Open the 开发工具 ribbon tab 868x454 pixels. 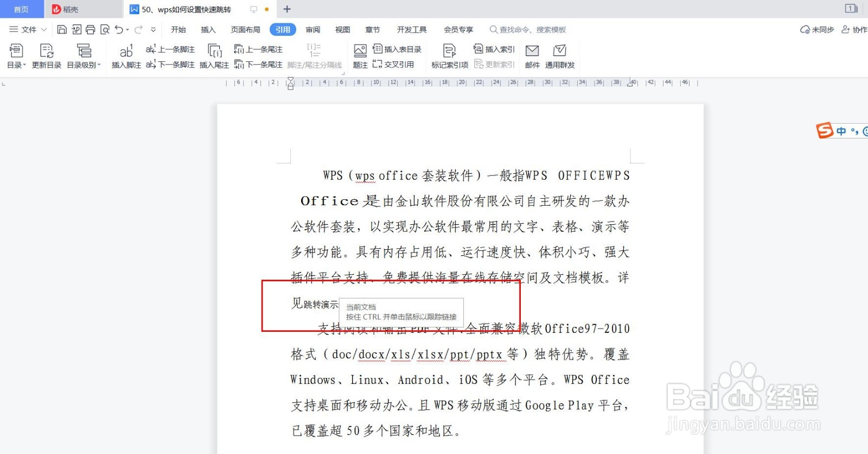click(412, 29)
